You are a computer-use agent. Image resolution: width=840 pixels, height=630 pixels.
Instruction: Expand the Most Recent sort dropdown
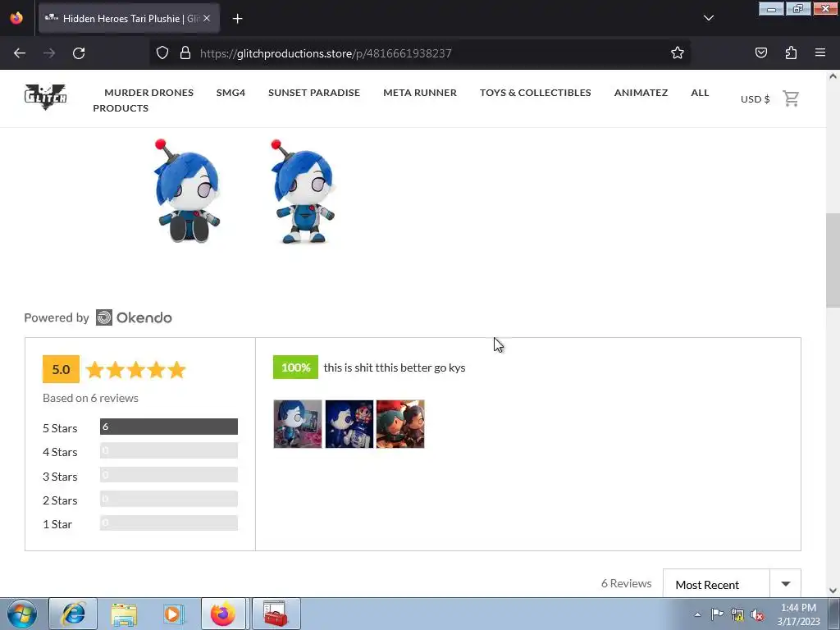pyautogui.click(x=732, y=584)
